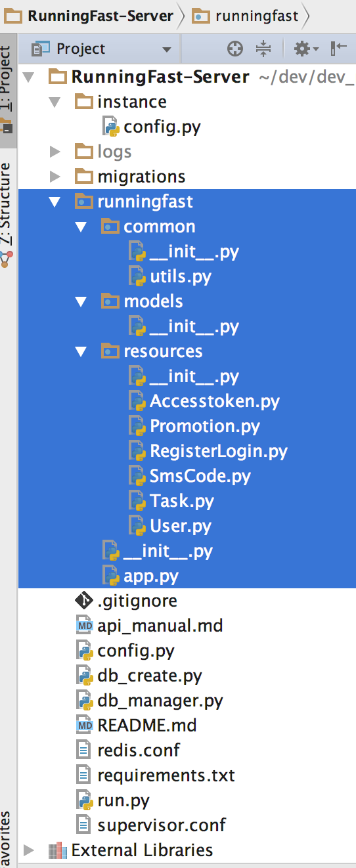This screenshot has height=868, width=356.
Task: Click the api_manual.md markdown icon
Action: tap(84, 626)
